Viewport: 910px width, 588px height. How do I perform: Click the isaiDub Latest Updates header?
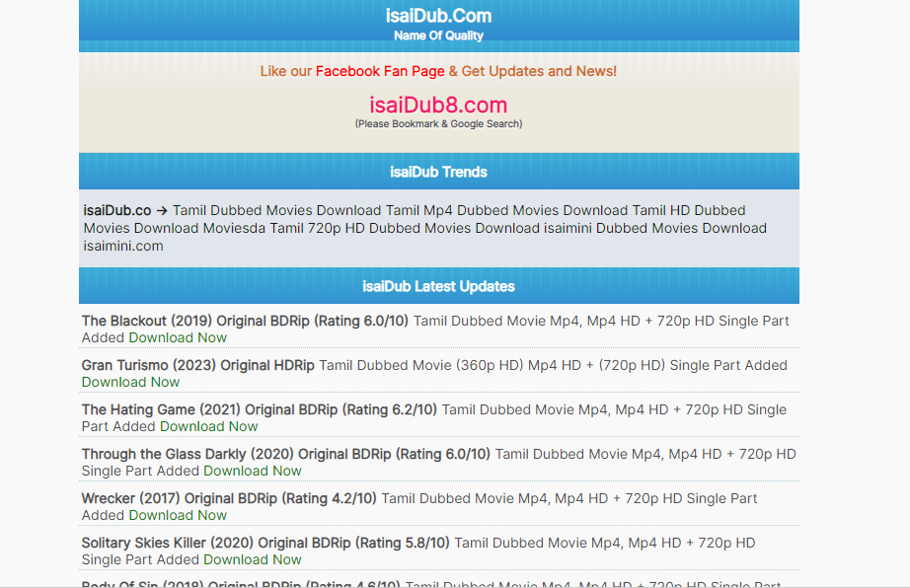(x=439, y=286)
